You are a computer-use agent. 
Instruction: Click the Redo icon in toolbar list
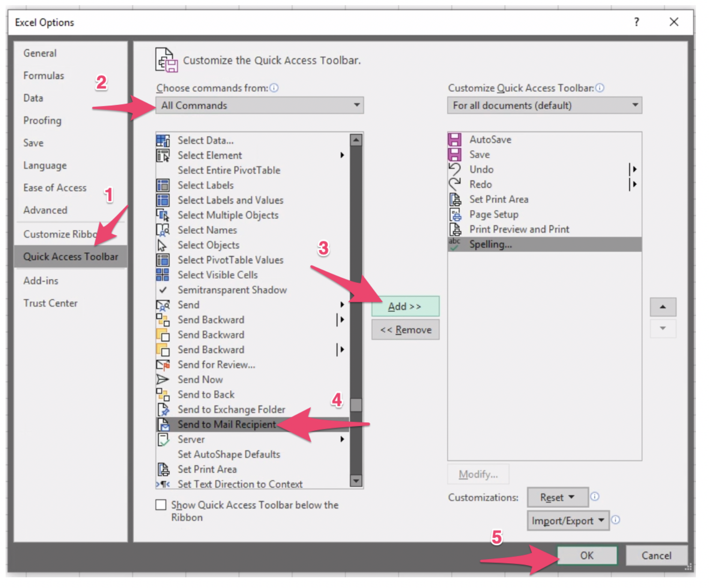coord(454,184)
